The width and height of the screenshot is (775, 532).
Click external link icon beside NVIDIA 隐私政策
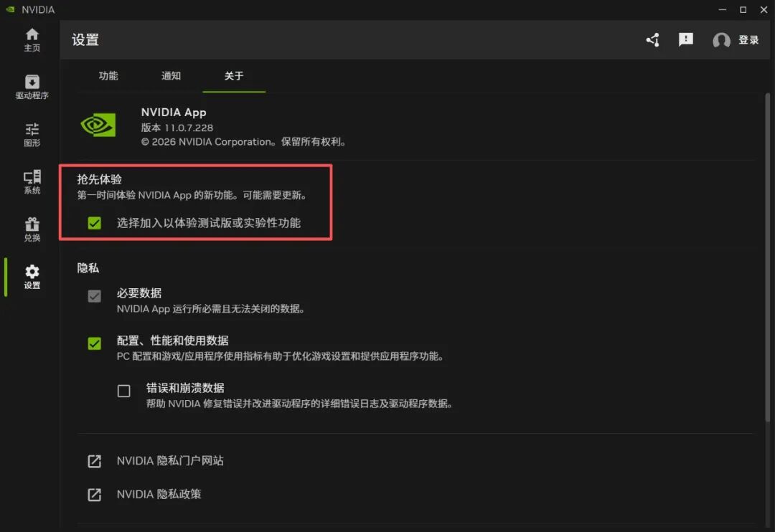95,495
